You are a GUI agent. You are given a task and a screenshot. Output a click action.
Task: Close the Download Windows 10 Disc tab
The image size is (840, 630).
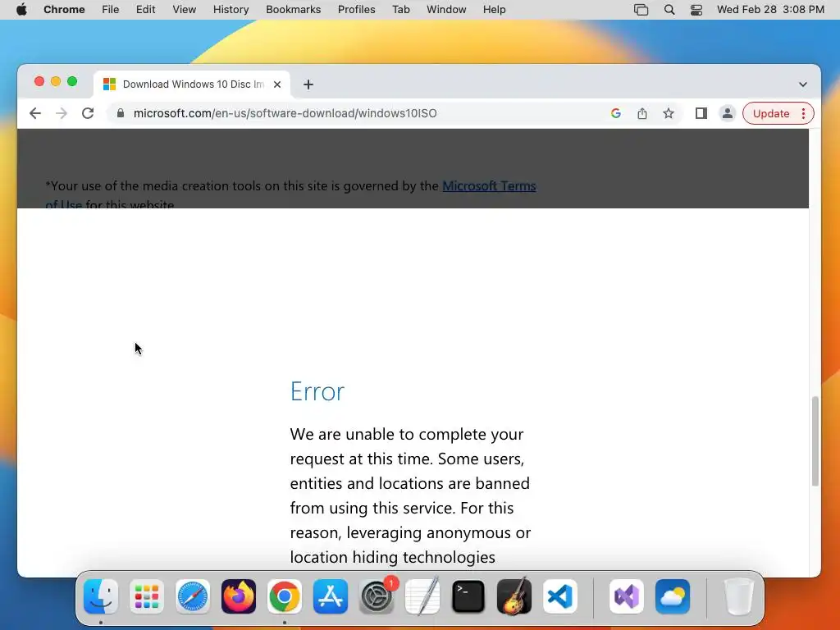click(x=277, y=84)
